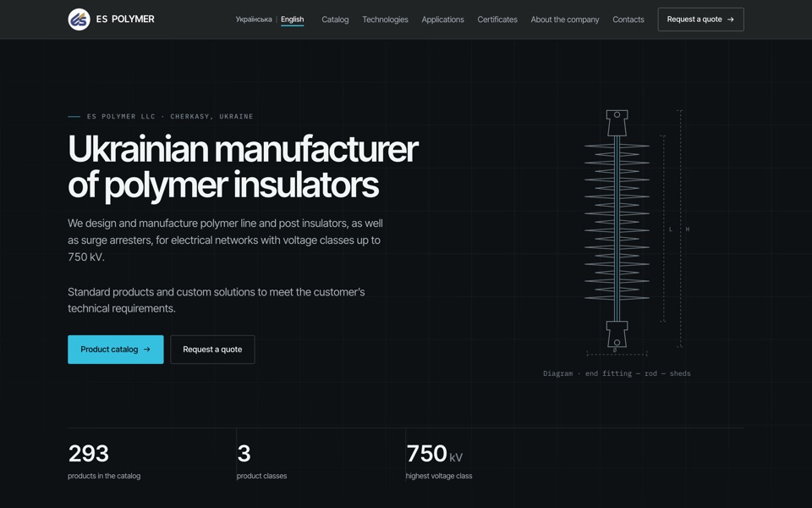Click the '750 kV' statistic
The height and width of the screenshot is (508, 812).
(435, 454)
